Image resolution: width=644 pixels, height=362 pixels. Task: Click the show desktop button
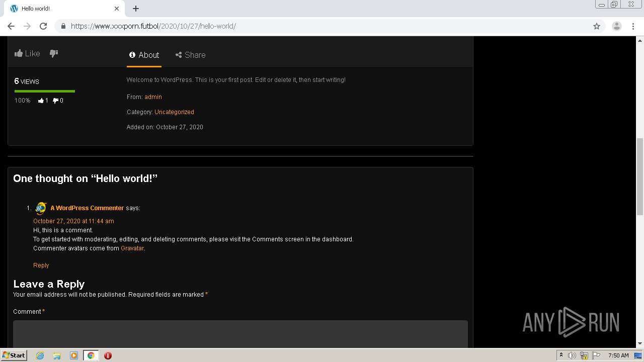point(638,355)
